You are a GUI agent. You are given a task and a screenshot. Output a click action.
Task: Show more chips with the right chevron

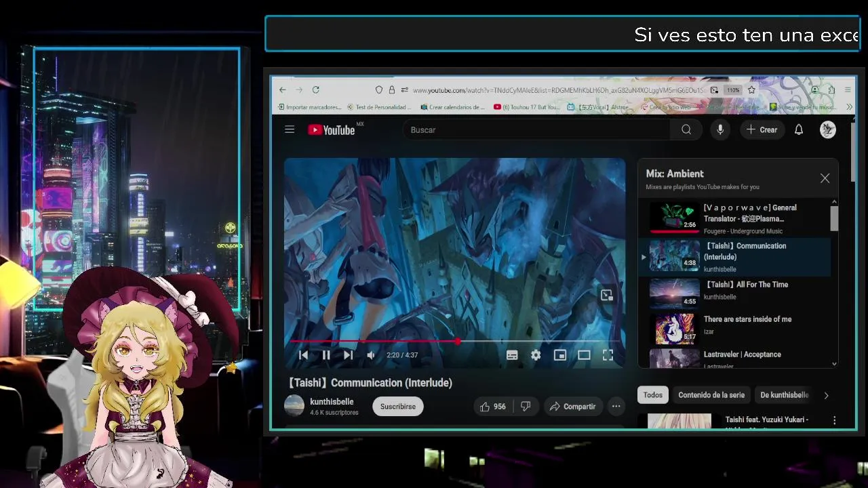coord(826,395)
